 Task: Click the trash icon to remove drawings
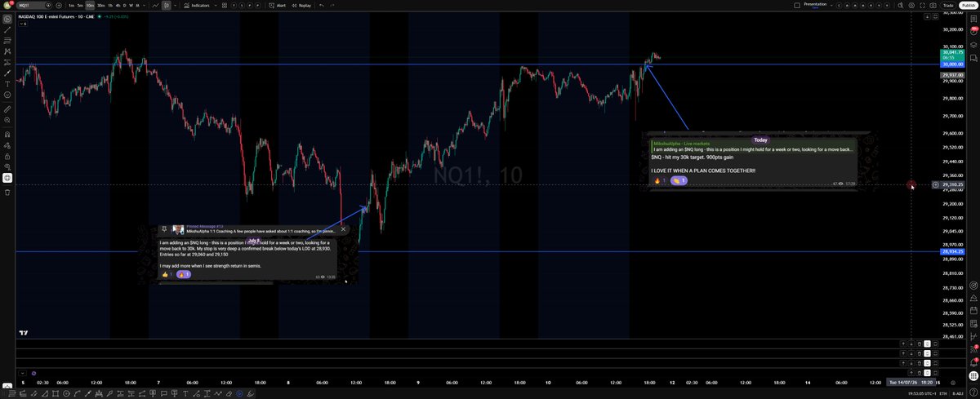coord(7,192)
